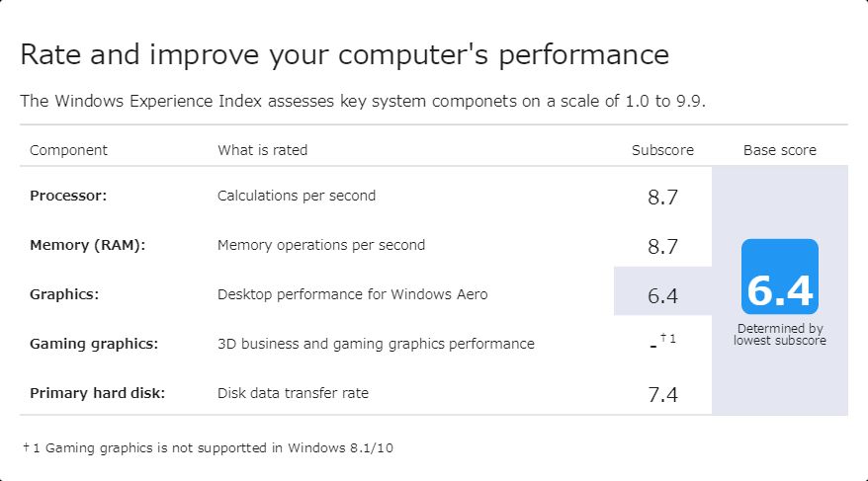868x481 pixels.
Task: Click the 'Determined by lowest subscore' caption
Action: (x=780, y=335)
